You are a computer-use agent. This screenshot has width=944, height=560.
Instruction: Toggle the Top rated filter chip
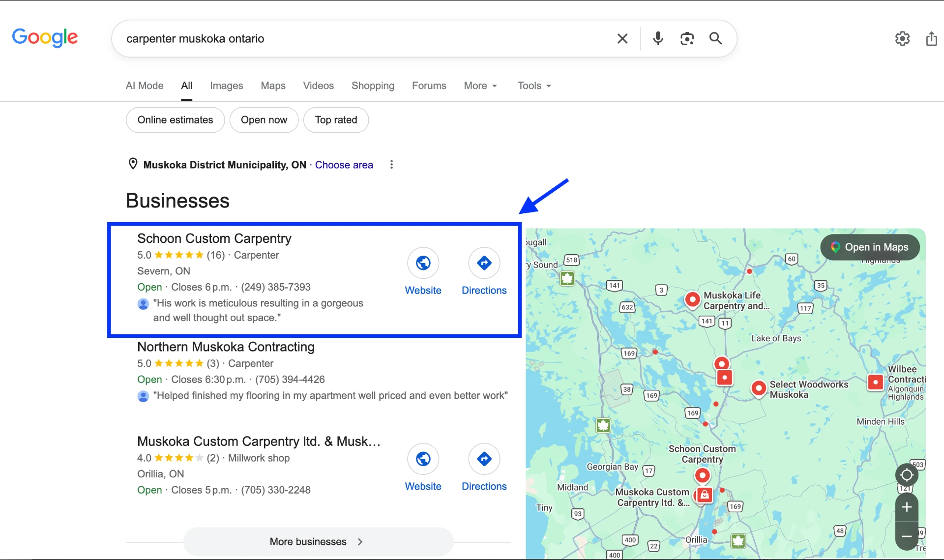[x=336, y=120]
